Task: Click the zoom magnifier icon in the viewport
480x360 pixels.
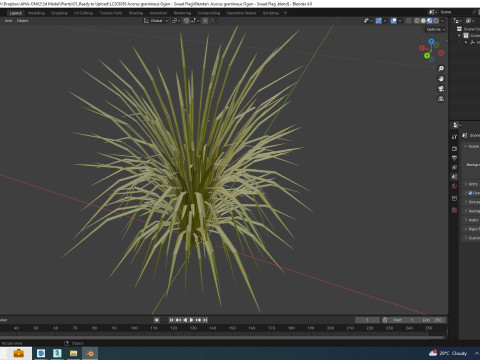Action: 441,69
